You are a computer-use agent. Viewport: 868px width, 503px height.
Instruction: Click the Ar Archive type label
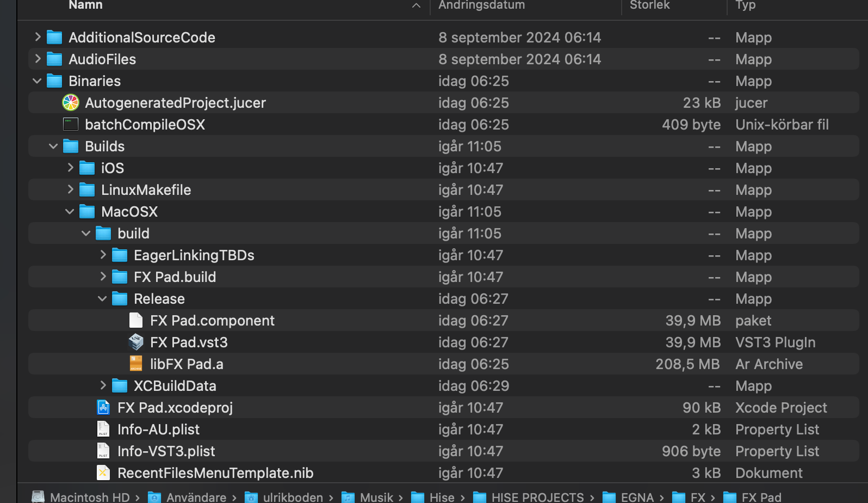(x=769, y=364)
